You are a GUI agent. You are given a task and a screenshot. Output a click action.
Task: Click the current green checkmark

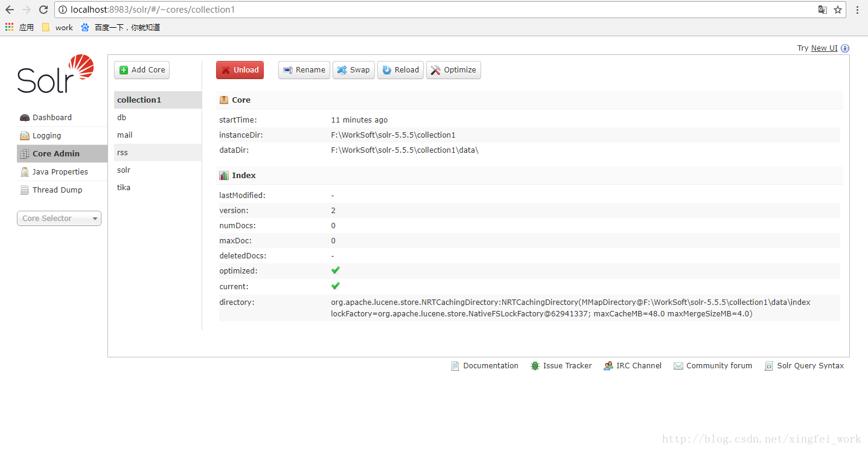(336, 286)
